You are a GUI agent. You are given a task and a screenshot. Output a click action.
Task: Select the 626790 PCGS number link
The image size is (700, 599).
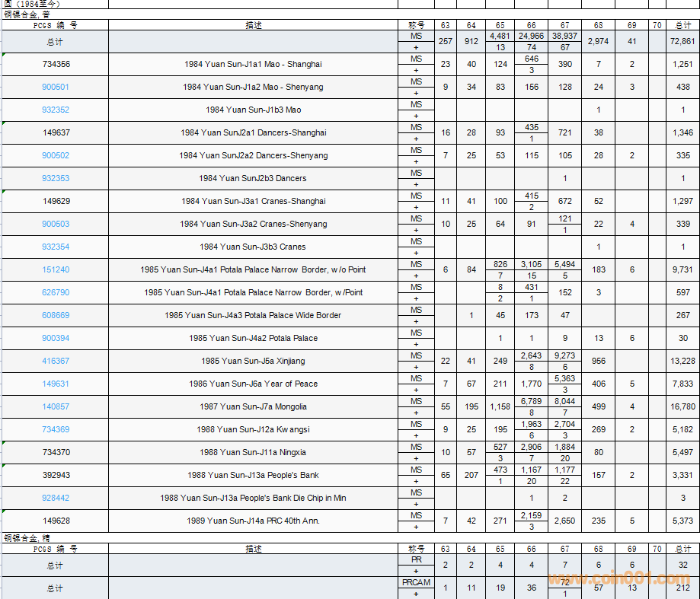56,293
